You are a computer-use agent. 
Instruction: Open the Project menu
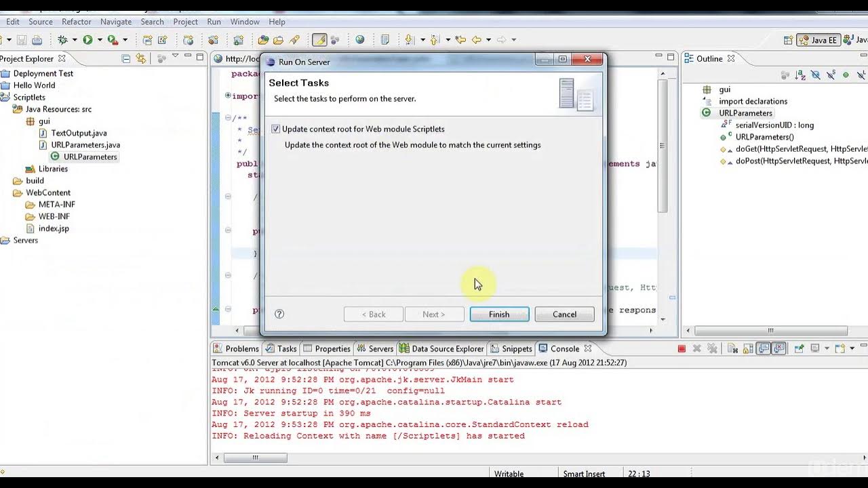tap(185, 22)
